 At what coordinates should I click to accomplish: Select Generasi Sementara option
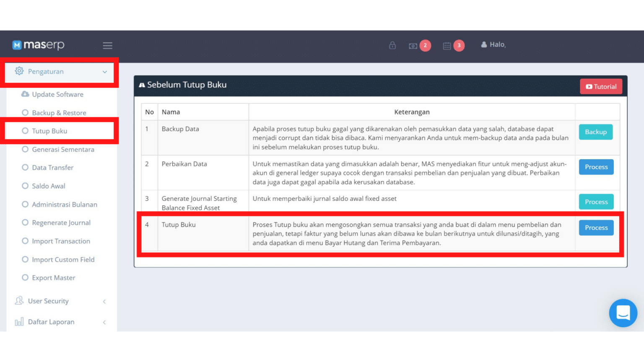tap(63, 149)
